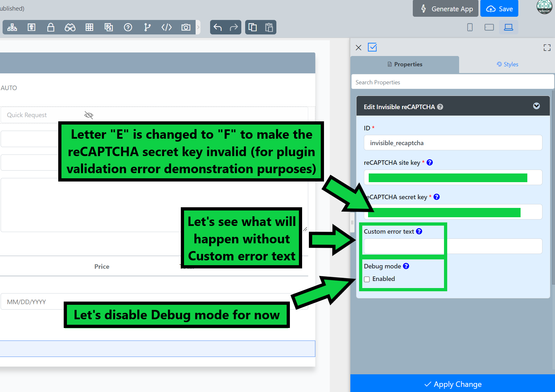Click the paste clipboard icon
This screenshot has width=555, height=392.
pyautogui.click(x=269, y=27)
